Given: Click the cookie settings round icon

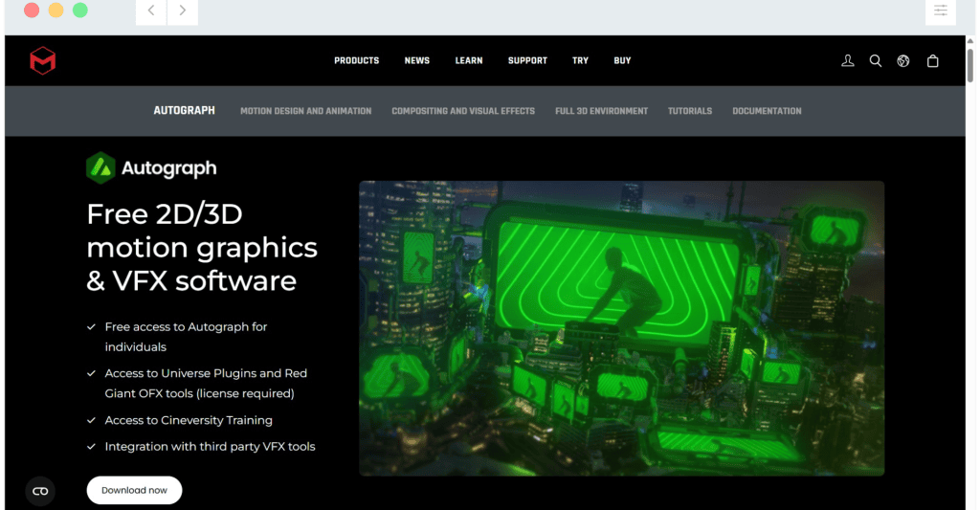Looking at the screenshot, I should [x=40, y=491].
